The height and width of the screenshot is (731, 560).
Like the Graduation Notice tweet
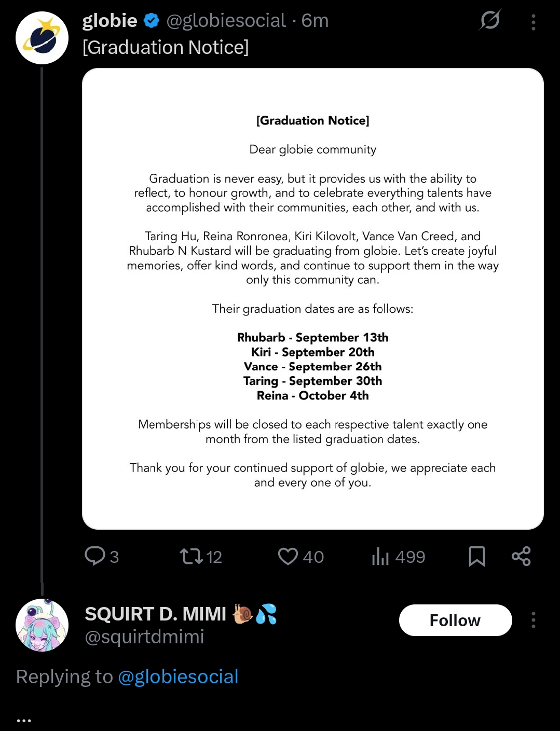coord(288,556)
